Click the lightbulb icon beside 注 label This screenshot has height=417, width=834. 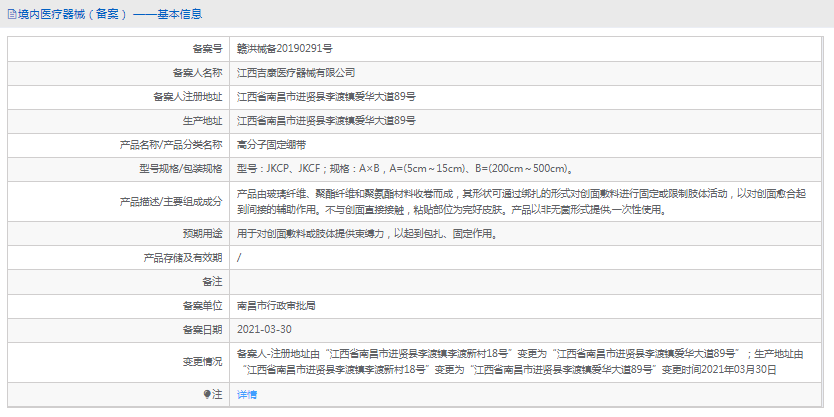point(207,395)
